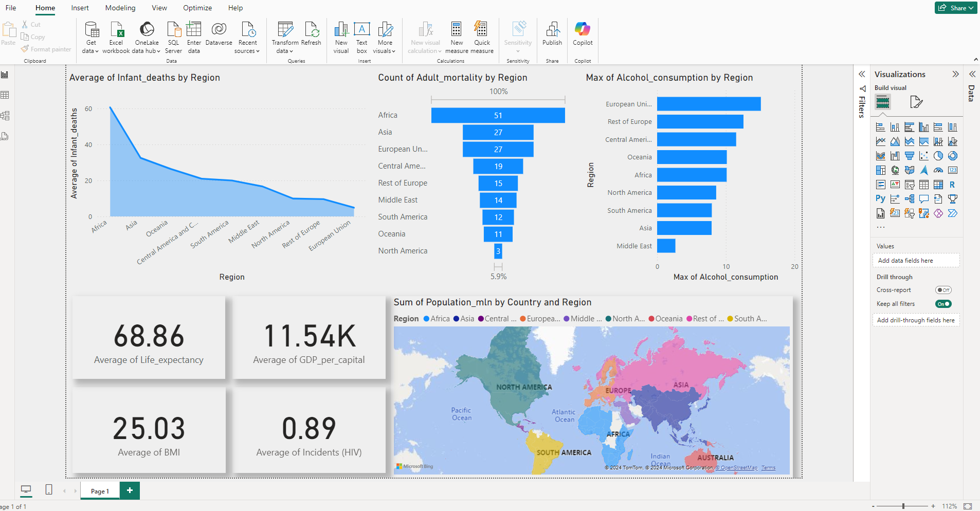Expand the Filters pane chevron
The image size is (980, 511).
click(x=862, y=75)
